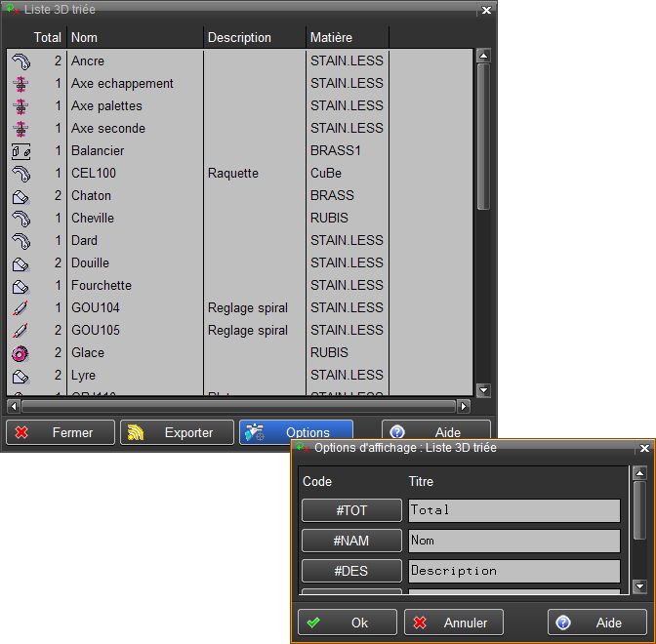The width and height of the screenshot is (656, 644).
Task: Click the part icon next to Ancre
Action: [20, 61]
